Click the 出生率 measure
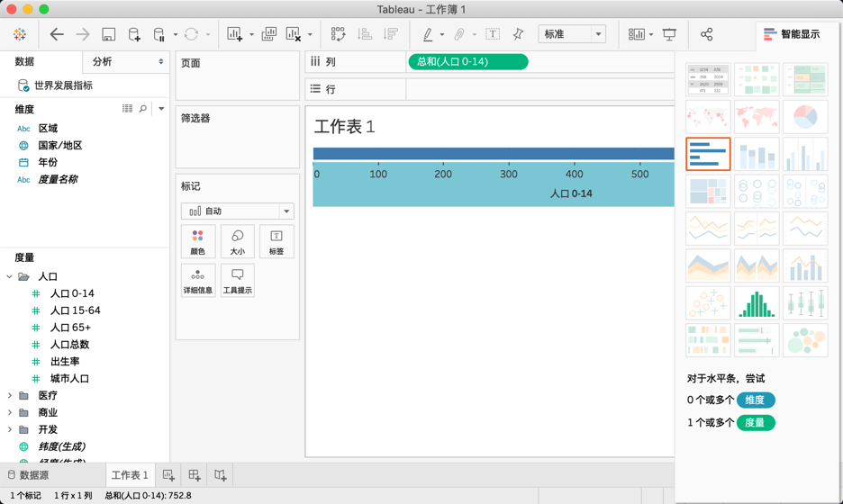The height and width of the screenshot is (504, 843). (65, 362)
